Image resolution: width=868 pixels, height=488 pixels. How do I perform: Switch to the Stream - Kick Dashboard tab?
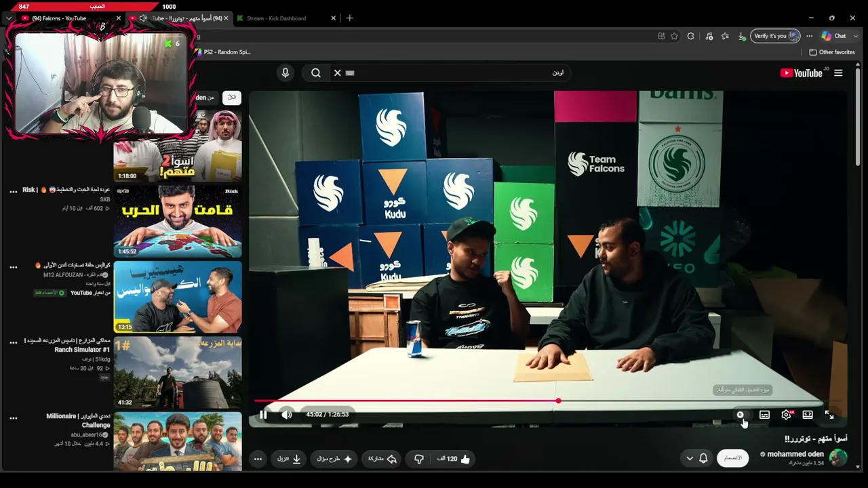coord(276,18)
